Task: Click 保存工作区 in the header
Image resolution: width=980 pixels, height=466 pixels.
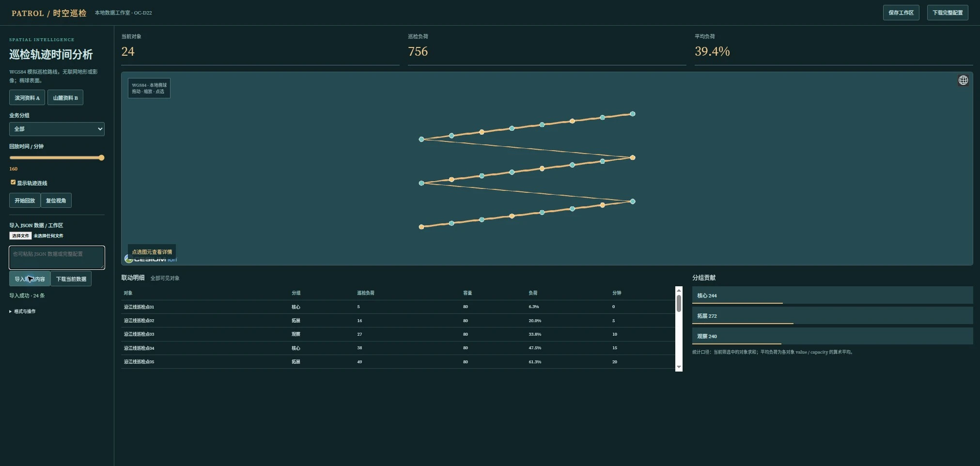Action: click(901, 13)
